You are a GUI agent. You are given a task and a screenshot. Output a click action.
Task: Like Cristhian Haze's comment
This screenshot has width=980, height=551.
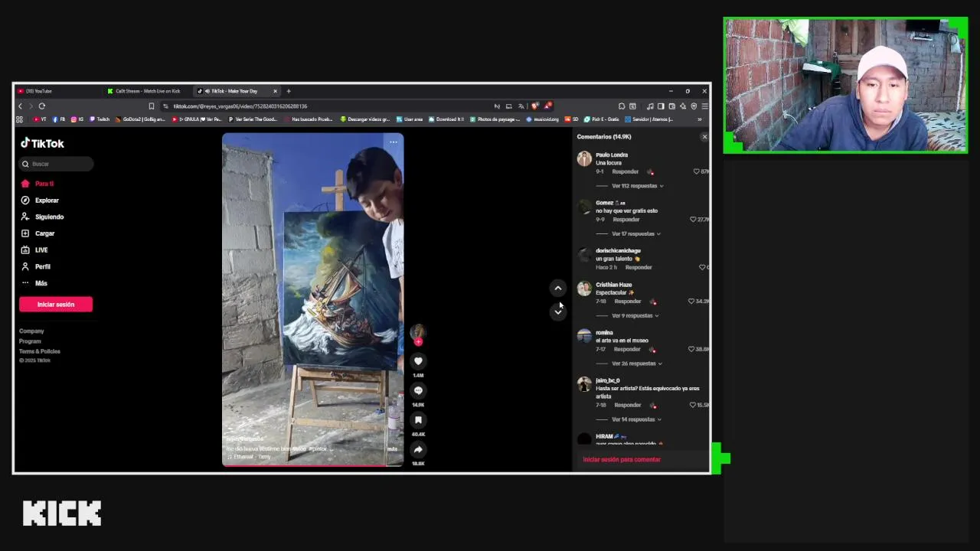[691, 302]
